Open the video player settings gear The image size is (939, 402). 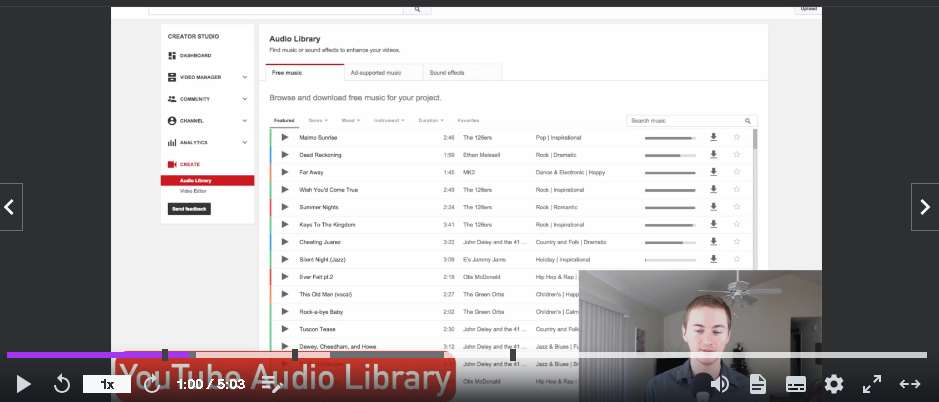tap(834, 383)
